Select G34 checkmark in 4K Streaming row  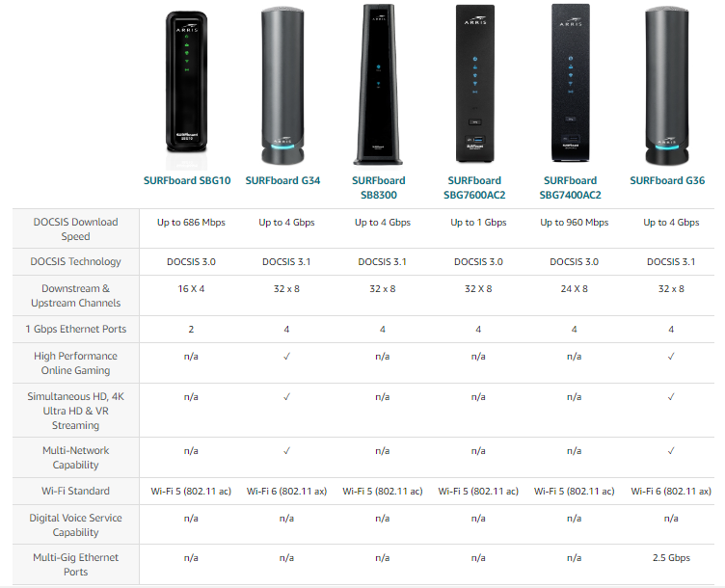[x=286, y=397]
